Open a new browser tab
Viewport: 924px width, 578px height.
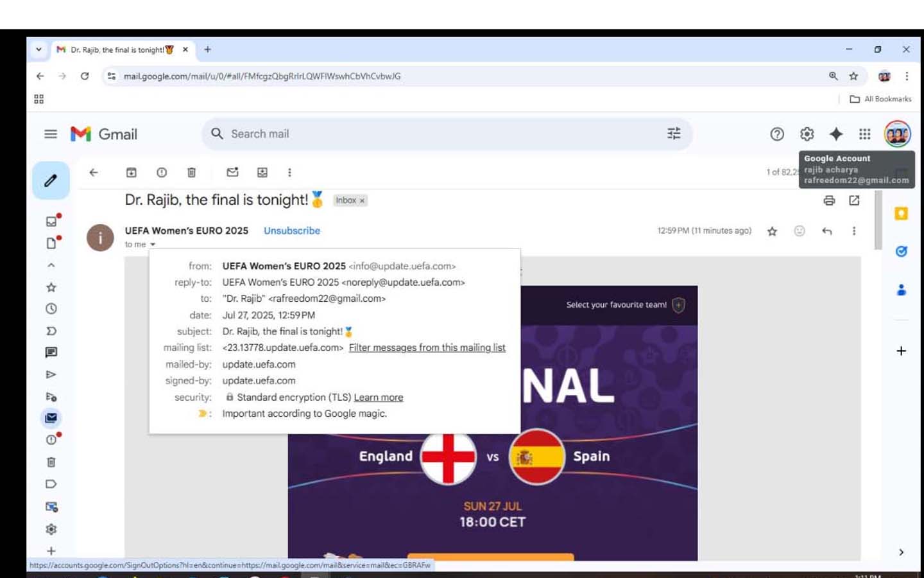pos(207,49)
